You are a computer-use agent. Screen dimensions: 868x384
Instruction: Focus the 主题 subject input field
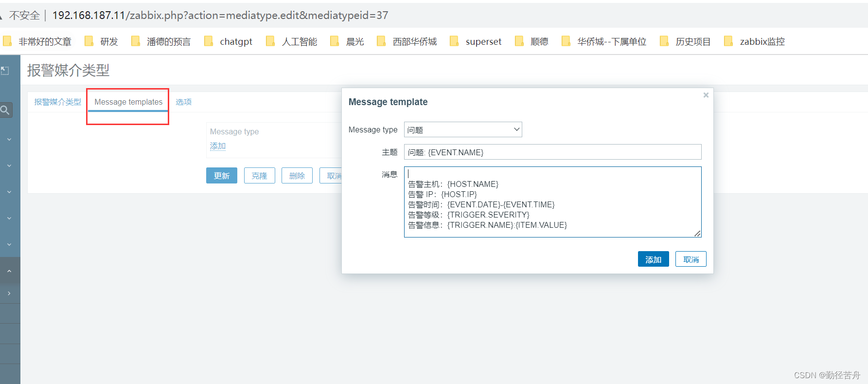552,152
